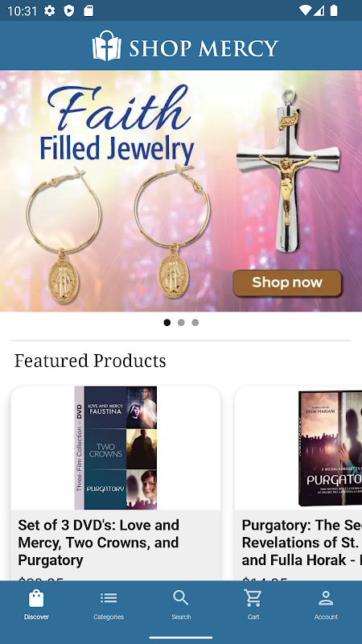The height and width of the screenshot is (644, 362).
Task: Open the Discover shopping bag icon
Action: click(36, 598)
